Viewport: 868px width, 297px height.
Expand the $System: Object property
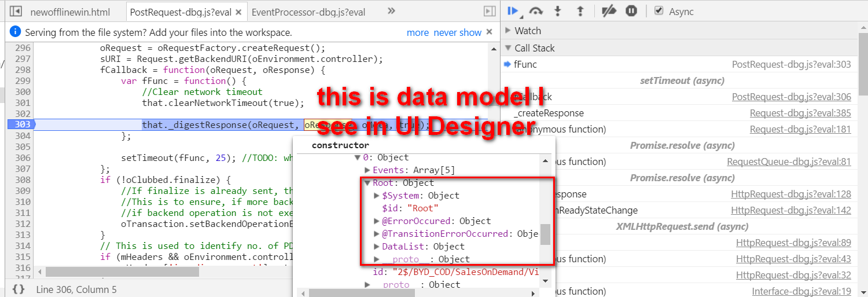pos(377,196)
